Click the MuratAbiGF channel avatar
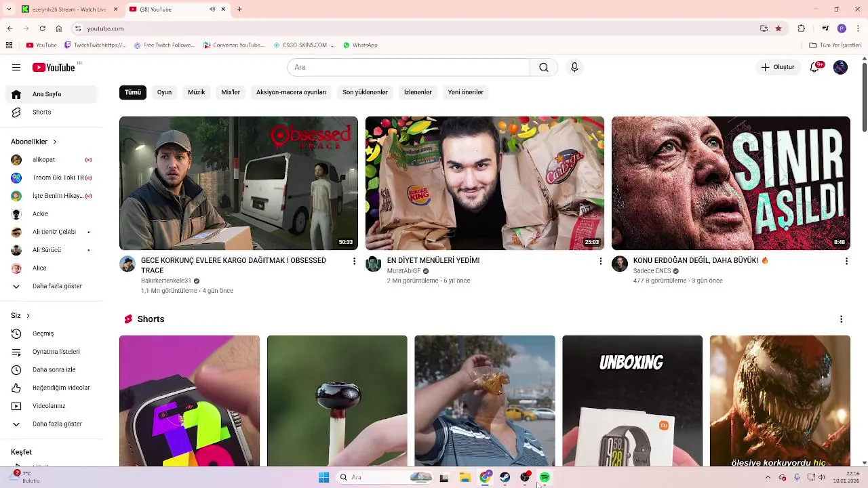Screen dimensions: 868x488 tap(374, 264)
